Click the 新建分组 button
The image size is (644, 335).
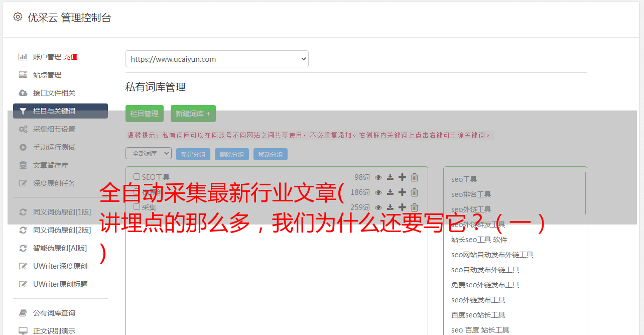point(193,154)
